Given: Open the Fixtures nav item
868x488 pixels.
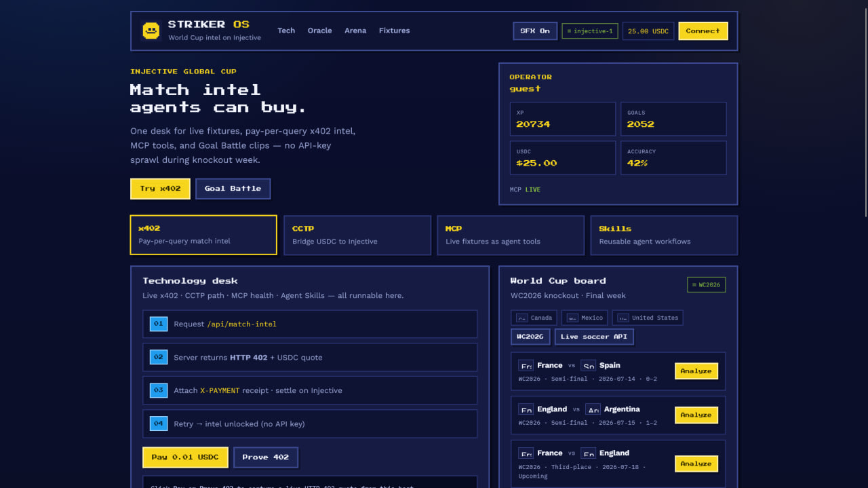Looking at the screenshot, I should tap(394, 31).
